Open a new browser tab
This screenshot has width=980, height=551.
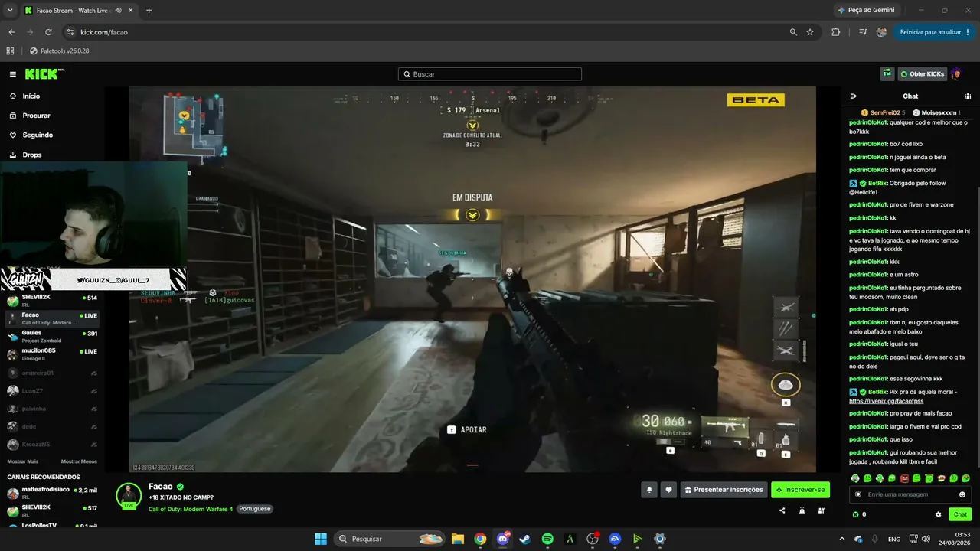pos(149,11)
